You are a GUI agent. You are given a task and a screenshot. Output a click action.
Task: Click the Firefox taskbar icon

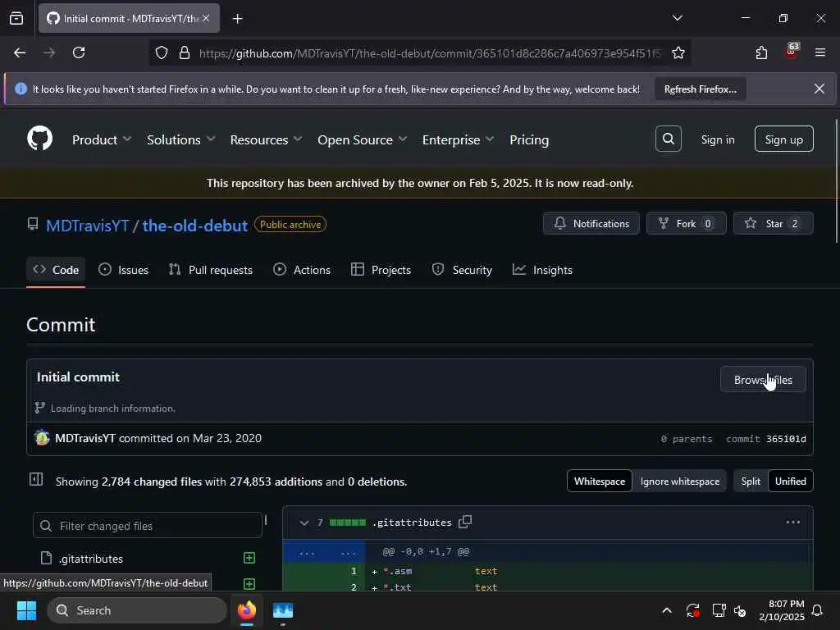tap(247, 610)
